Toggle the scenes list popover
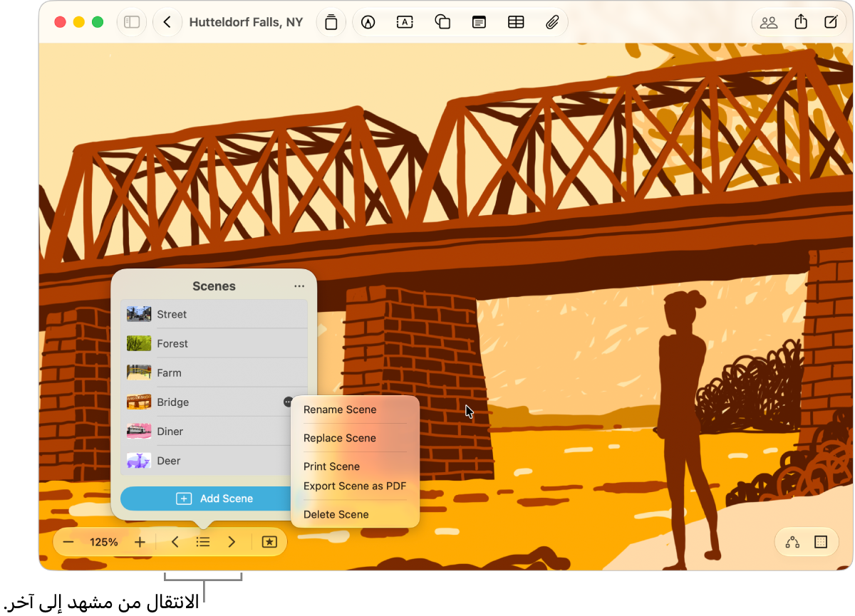 click(203, 542)
